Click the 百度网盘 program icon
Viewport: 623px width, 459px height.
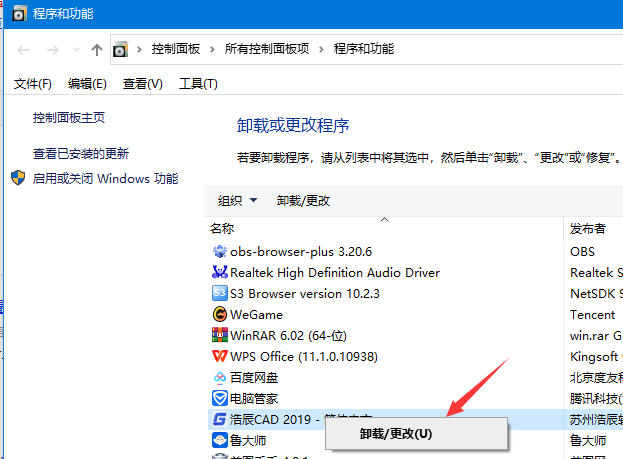pyautogui.click(x=220, y=377)
